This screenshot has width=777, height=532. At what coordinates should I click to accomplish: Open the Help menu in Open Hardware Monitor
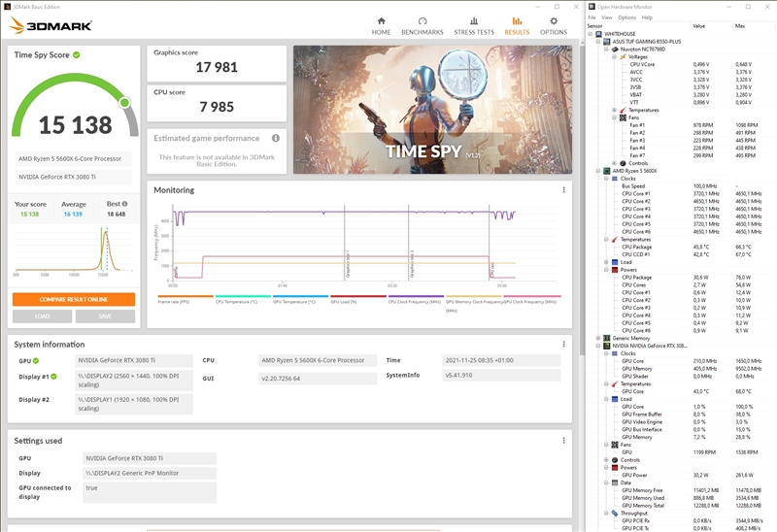pyautogui.click(x=647, y=17)
